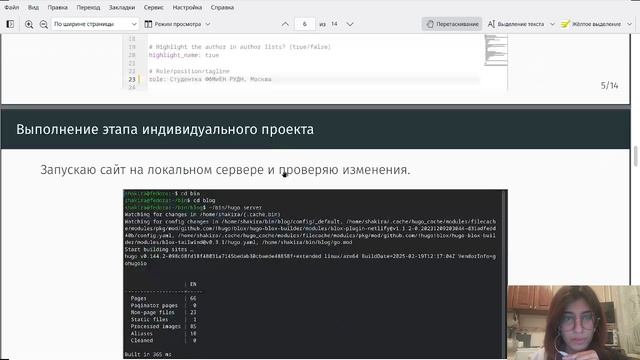
Task: Open the Правка menu
Action: pyautogui.click(x=58, y=7)
